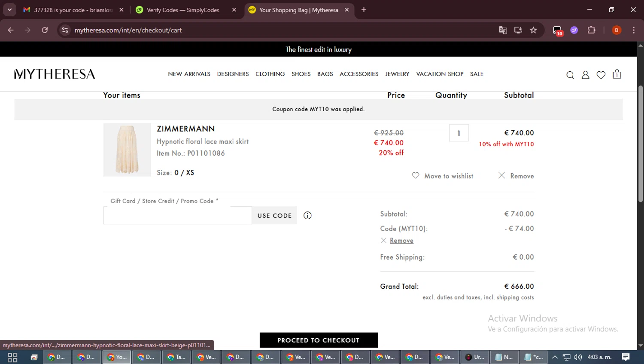Click the 10% off with MYT10 text

[506, 144]
